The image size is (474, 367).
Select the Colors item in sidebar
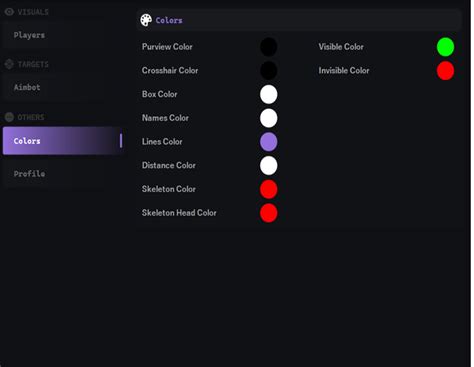[x=63, y=141]
